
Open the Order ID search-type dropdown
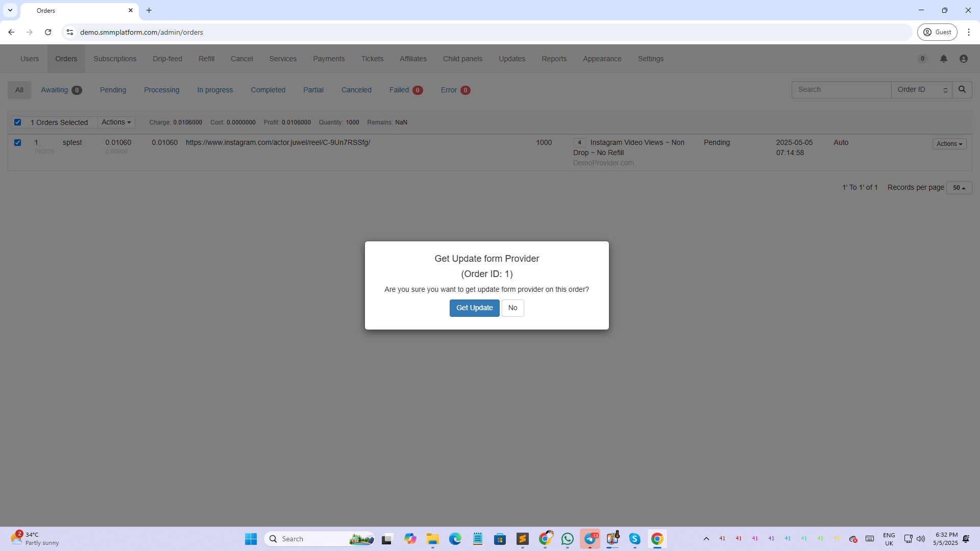(x=921, y=89)
